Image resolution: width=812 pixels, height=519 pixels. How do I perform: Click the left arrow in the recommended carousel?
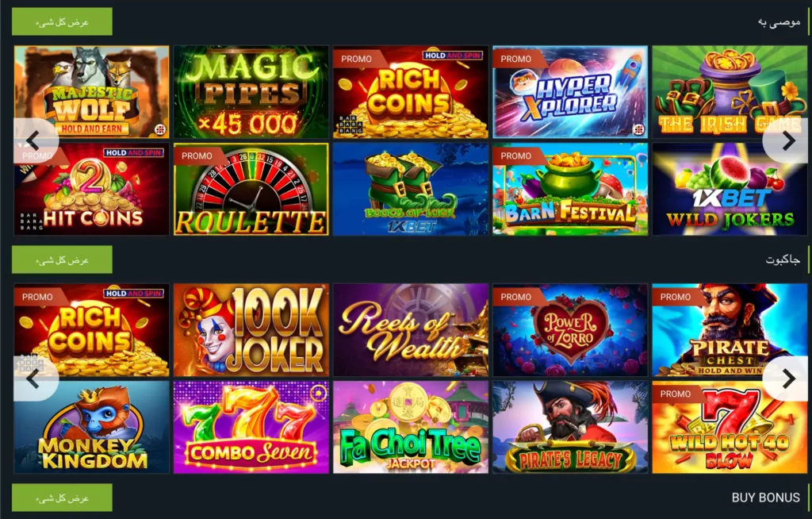[34, 140]
